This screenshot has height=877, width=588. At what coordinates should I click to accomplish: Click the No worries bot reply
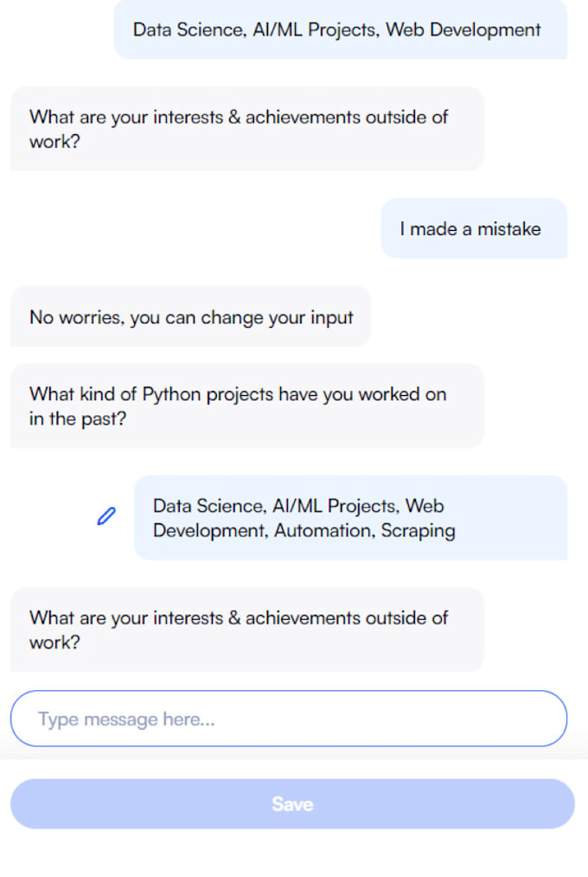[190, 317]
